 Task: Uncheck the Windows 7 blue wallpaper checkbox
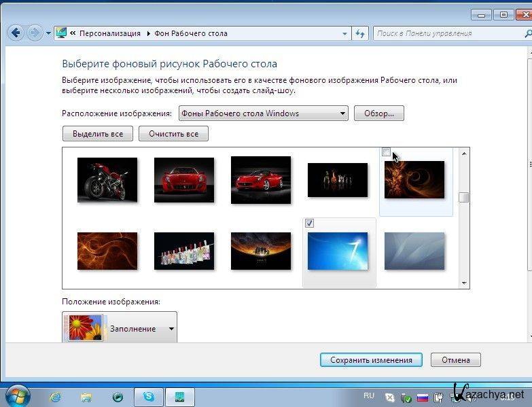[x=310, y=224]
